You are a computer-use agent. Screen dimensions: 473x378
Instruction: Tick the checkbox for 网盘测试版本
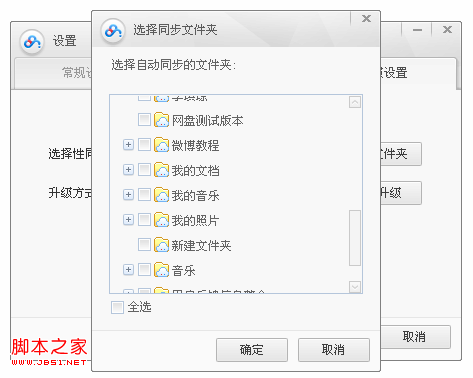click(144, 119)
